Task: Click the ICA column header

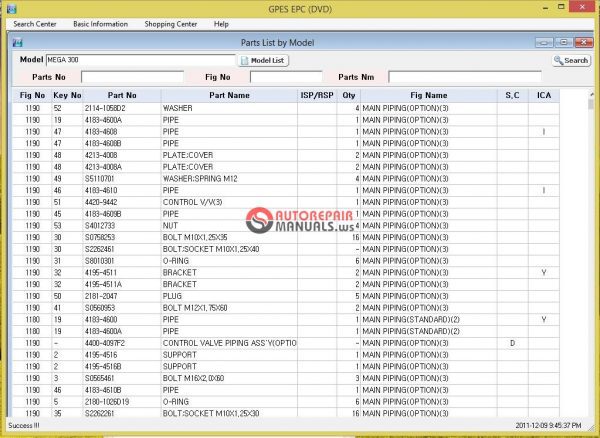Action: (x=544, y=96)
